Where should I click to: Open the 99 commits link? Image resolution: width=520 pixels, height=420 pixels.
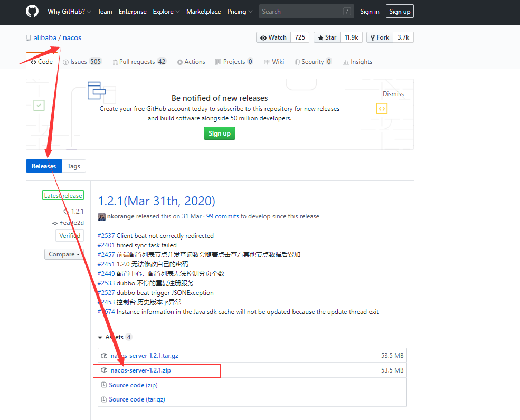click(223, 216)
